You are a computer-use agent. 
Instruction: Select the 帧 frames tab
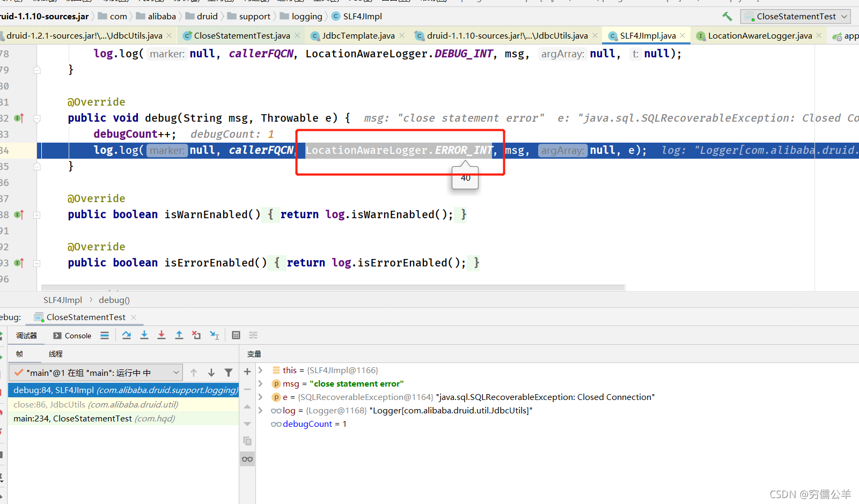pos(19,354)
